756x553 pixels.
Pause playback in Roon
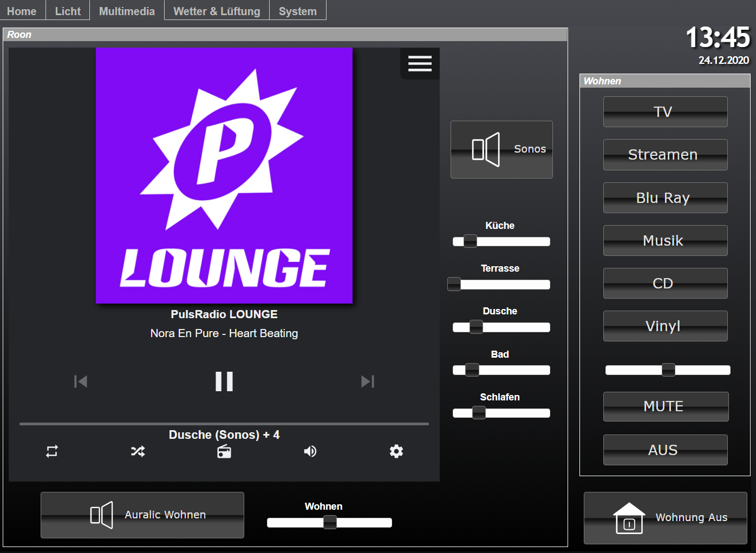[224, 381]
